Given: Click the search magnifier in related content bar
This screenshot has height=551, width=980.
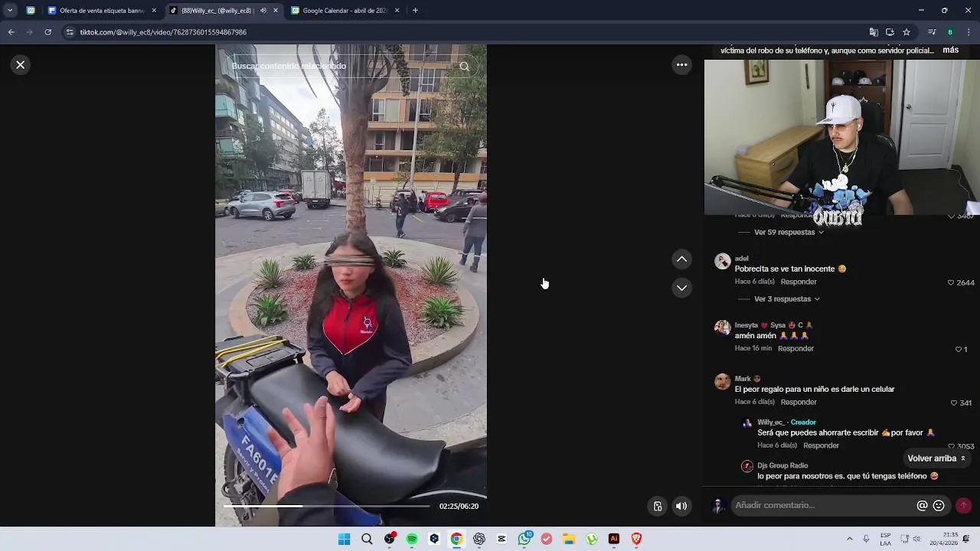Looking at the screenshot, I should (x=464, y=67).
